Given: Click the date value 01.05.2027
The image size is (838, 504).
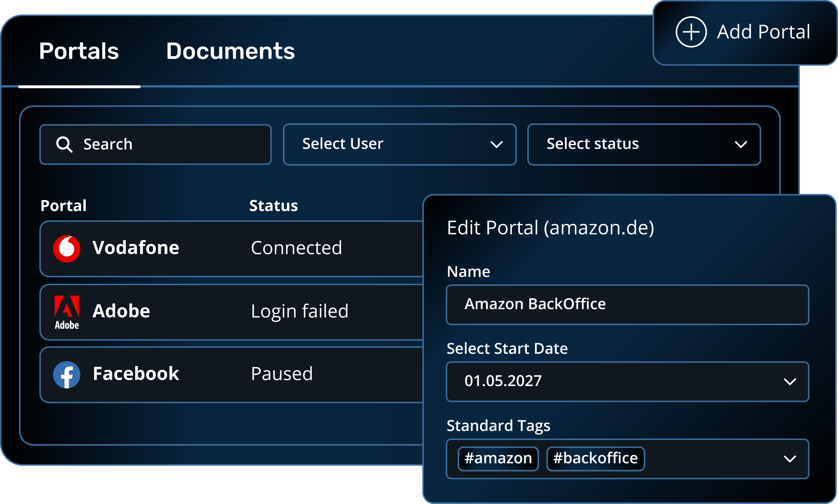Looking at the screenshot, I should (503, 381).
